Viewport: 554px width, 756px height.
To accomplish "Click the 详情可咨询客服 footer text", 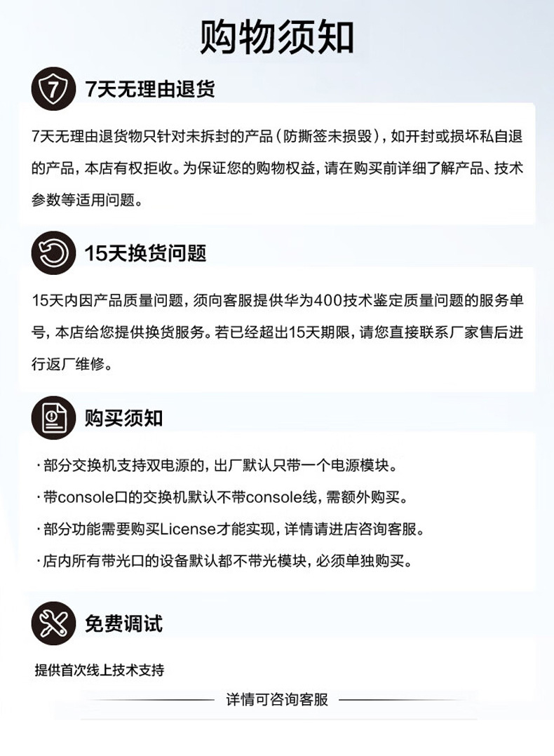I will tap(277, 699).
